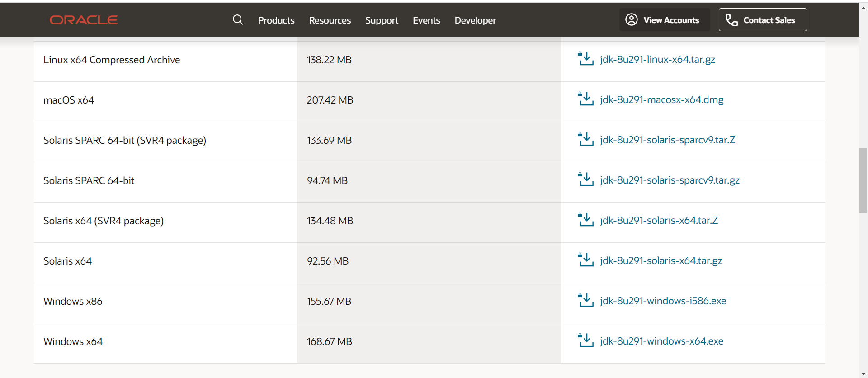This screenshot has width=868, height=378.
Task: Click download icon for jdk-8u291-windows-i586.exe
Action: (x=586, y=300)
